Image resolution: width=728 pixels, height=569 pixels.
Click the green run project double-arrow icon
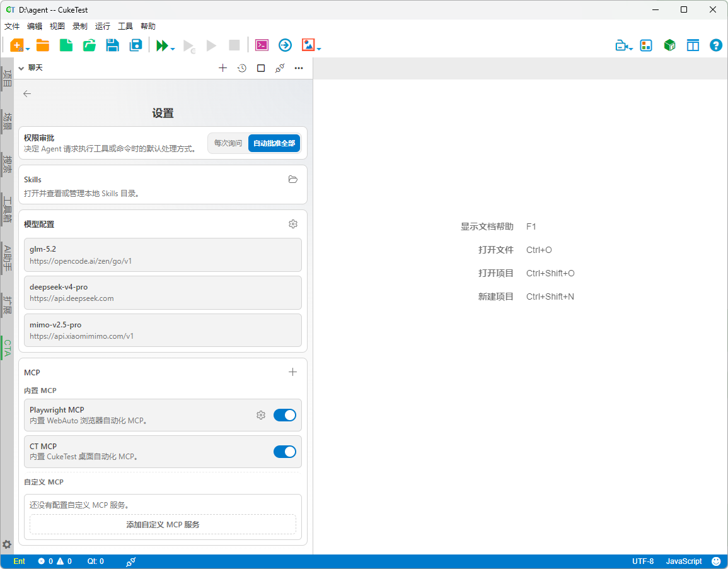(x=161, y=45)
